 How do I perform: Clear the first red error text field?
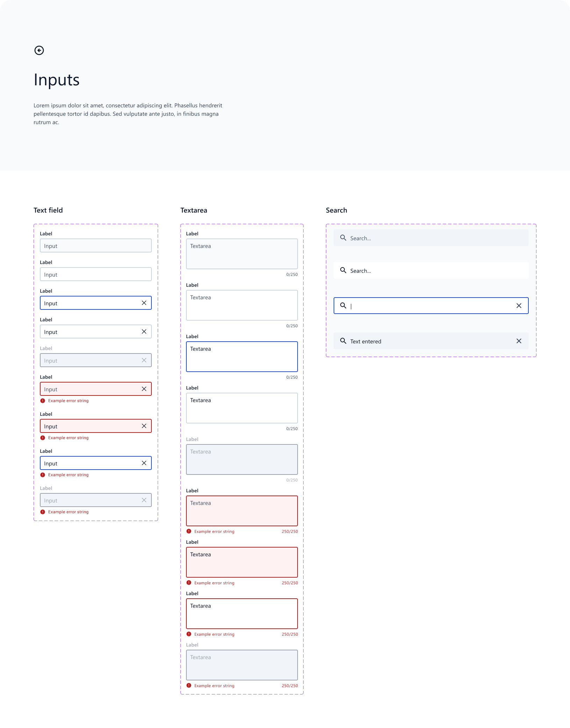click(144, 389)
